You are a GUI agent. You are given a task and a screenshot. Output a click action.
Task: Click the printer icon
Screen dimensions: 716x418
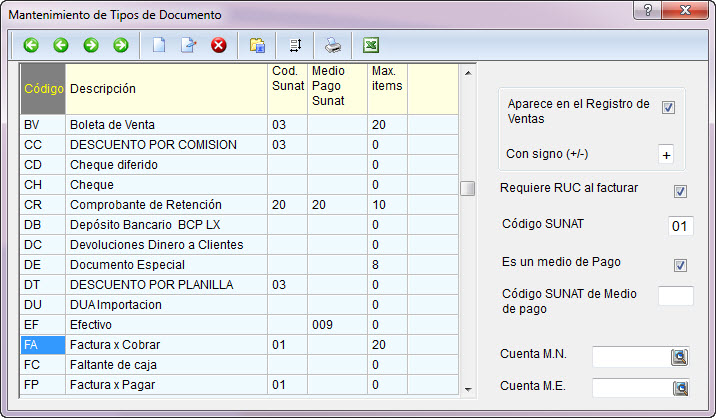pos(333,45)
